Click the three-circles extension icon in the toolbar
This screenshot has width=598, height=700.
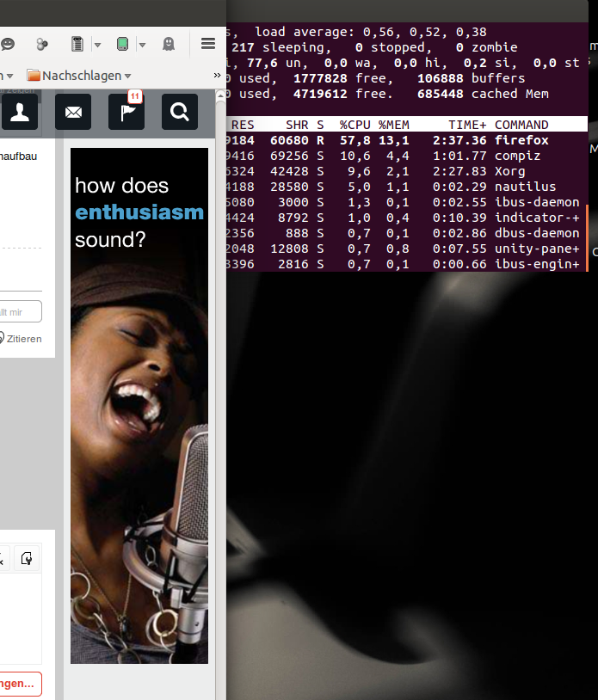click(42, 44)
